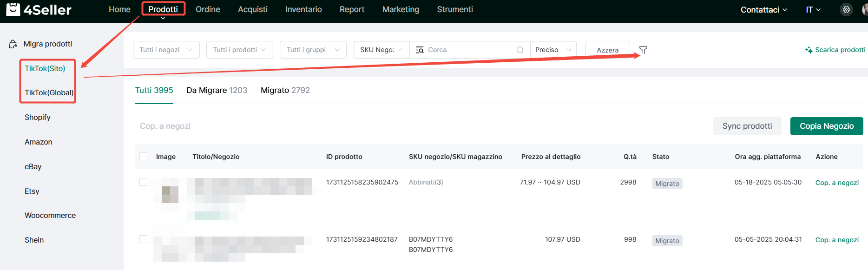
Task: Click the Migrato status in the first row
Action: (x=667, y=184)
